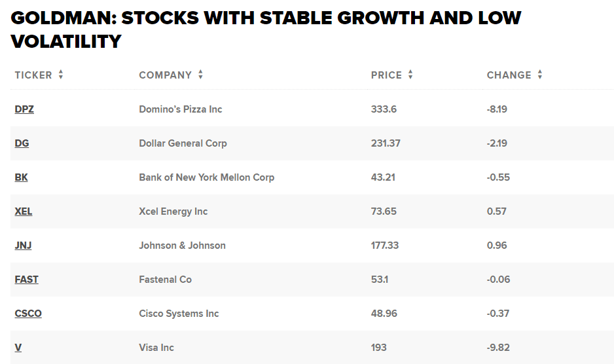
Task: Click the PRICE column header
Action: tap(386, 75)
